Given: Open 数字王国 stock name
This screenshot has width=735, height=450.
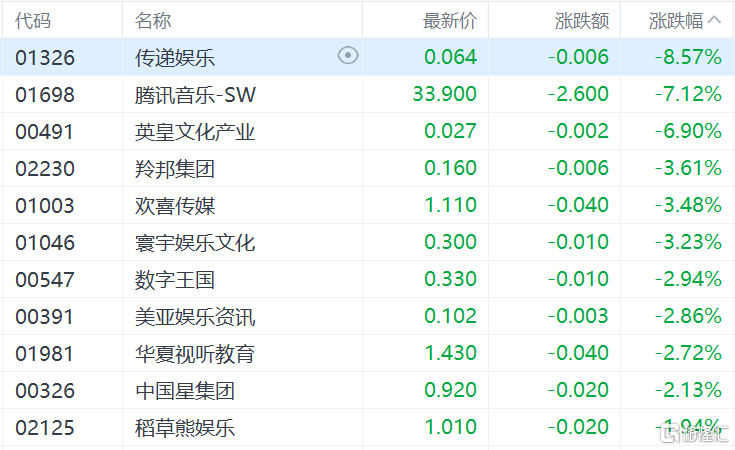Looking at the screenshot, I should [175, 280].
